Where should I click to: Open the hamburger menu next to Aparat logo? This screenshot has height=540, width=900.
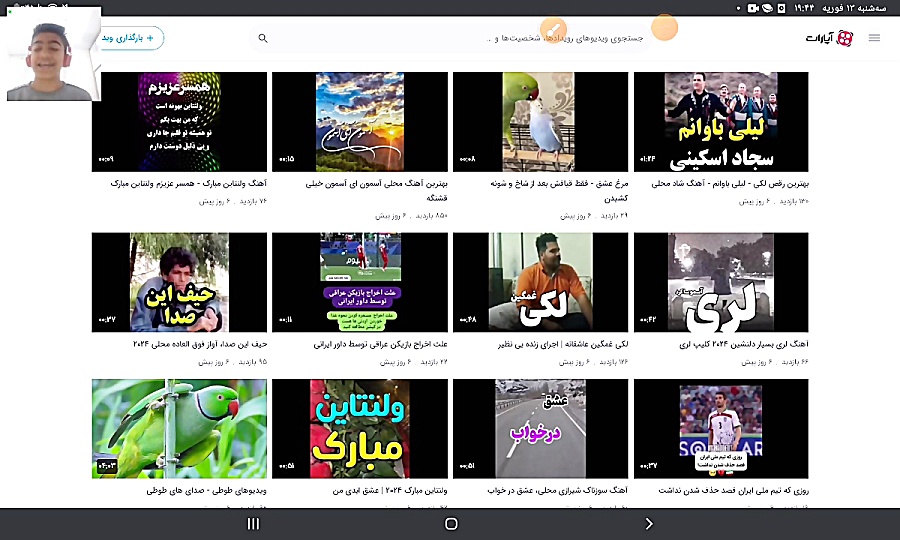click(874, 38)
